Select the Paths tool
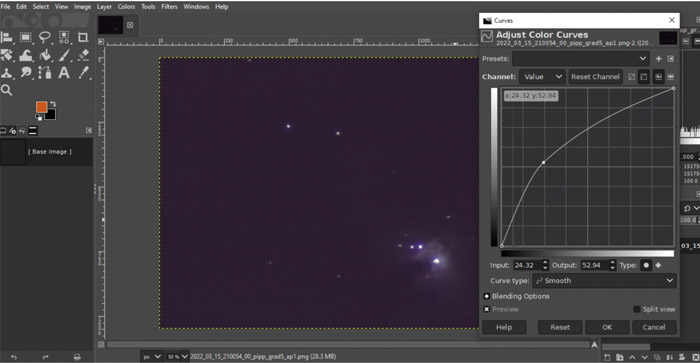Viewport: 700px width, 363px height. point(45,73)
